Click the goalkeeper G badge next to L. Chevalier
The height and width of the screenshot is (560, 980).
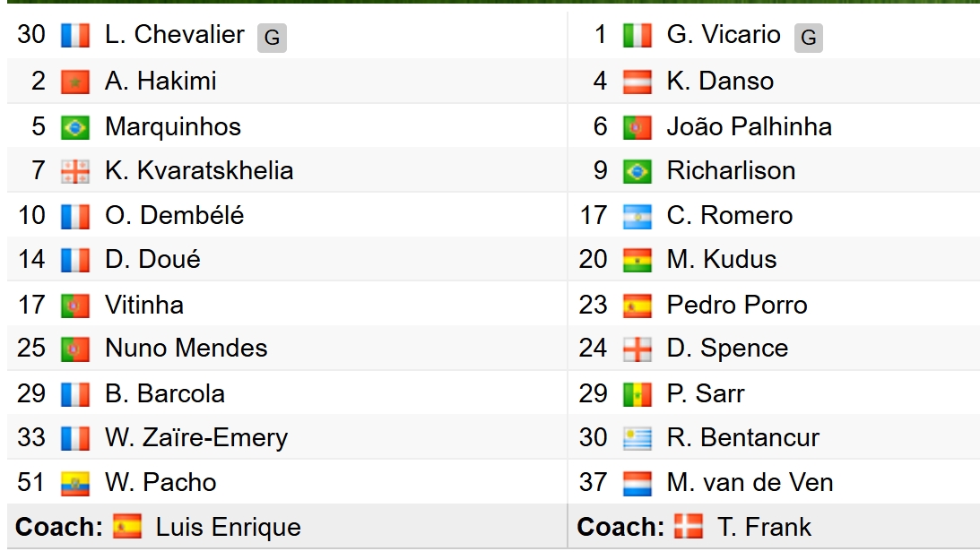[x=272, y=38]
